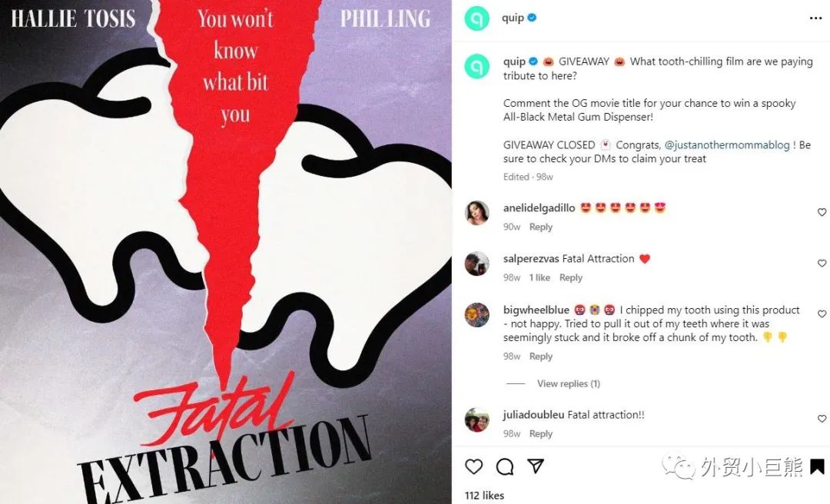Open comment bubble icon below post
Image resolution: width=830 pixels, height=504 pixels.
pyautogui.click(x=504, y=466)
